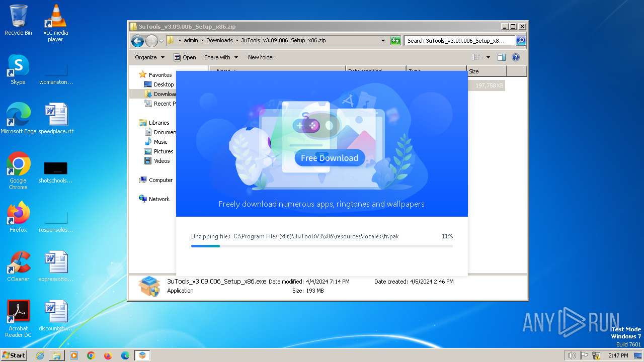Click the volume speaker tray icon
644x362 pixels.
[572, 355]
